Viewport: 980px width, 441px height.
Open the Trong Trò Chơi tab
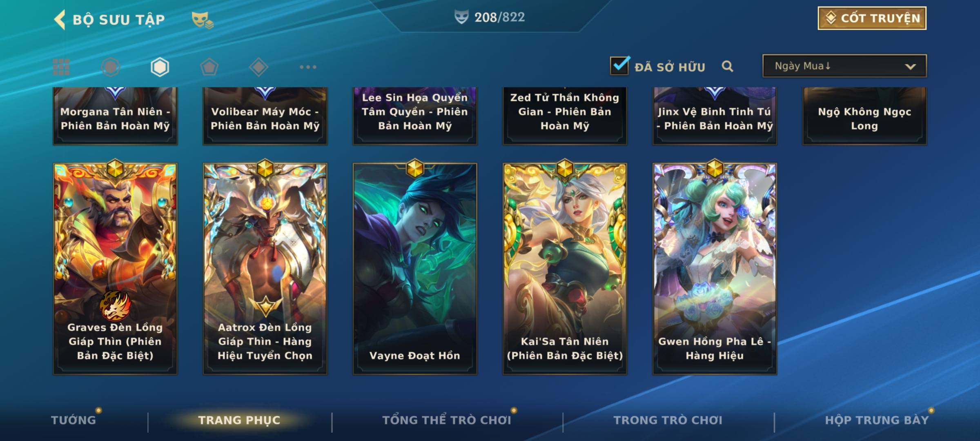tap(668, 420)
